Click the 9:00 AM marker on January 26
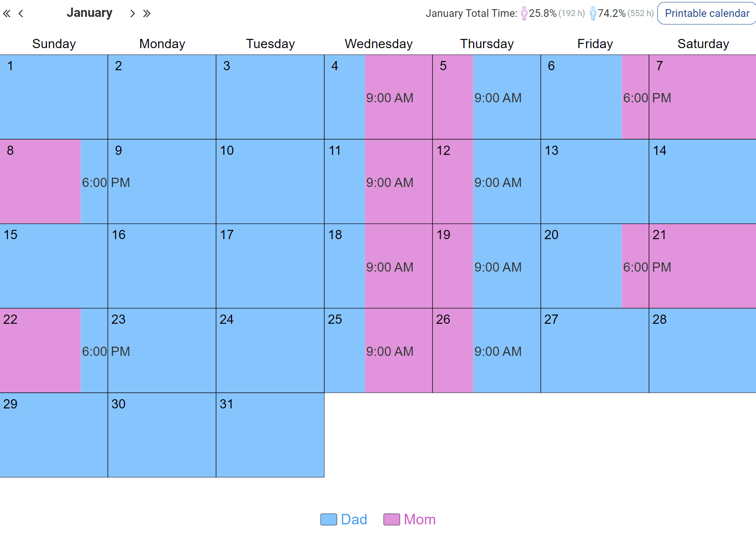This screenshot has width=756, height=536. tap(498, 351)
